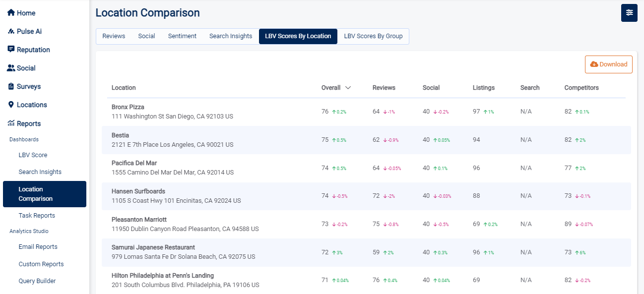Open the filter settings sliders icon
The image size is (644, 294).
[x=629, y=13]
